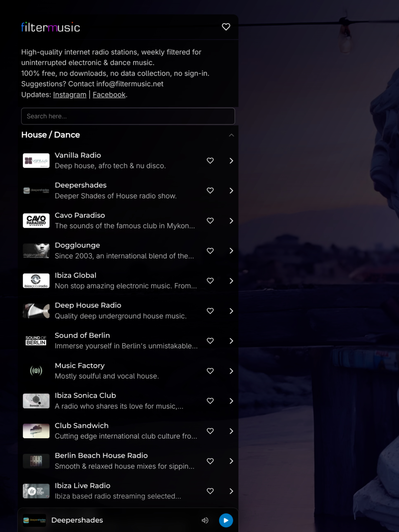Expand Cavo Paradiso with chevron
This screenshot has height=532, width=399.
pos(231,221)
